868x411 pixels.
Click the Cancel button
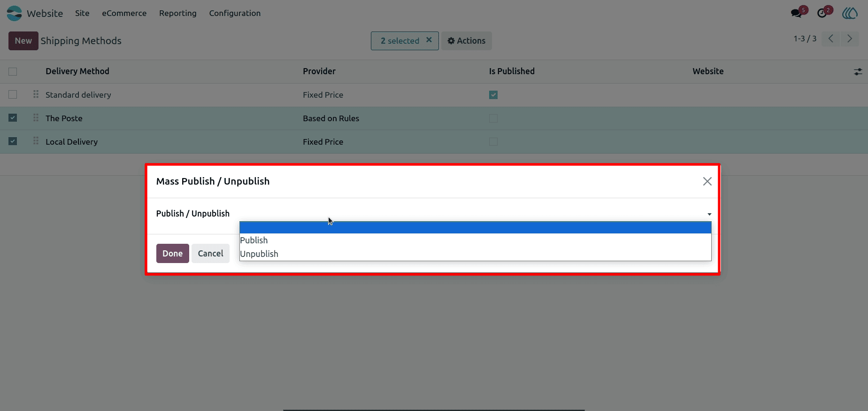coord(210,253)
